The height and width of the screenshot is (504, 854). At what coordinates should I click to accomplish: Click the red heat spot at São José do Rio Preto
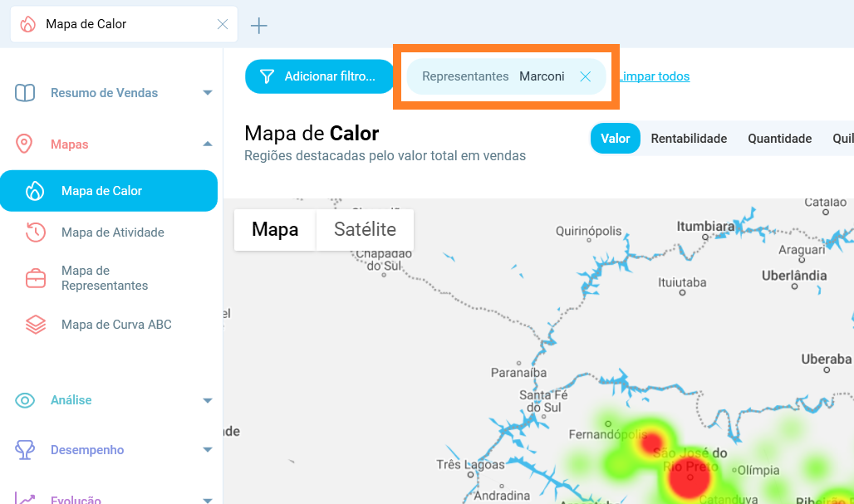690,477
